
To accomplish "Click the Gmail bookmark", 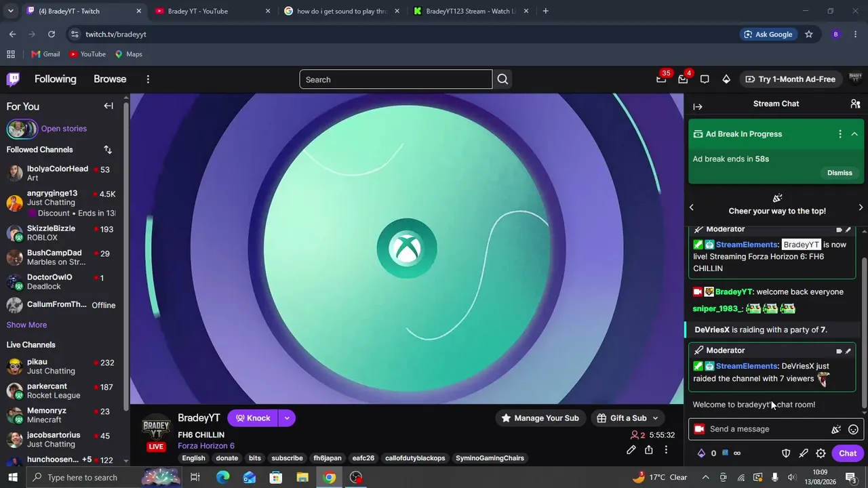I will pos(45,54).
